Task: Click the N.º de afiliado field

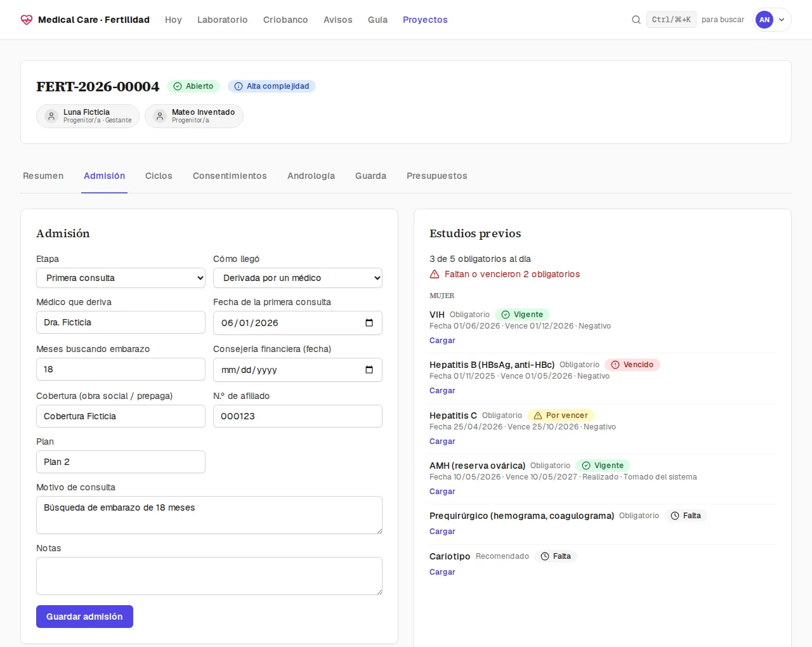Action: coord(298,416)
